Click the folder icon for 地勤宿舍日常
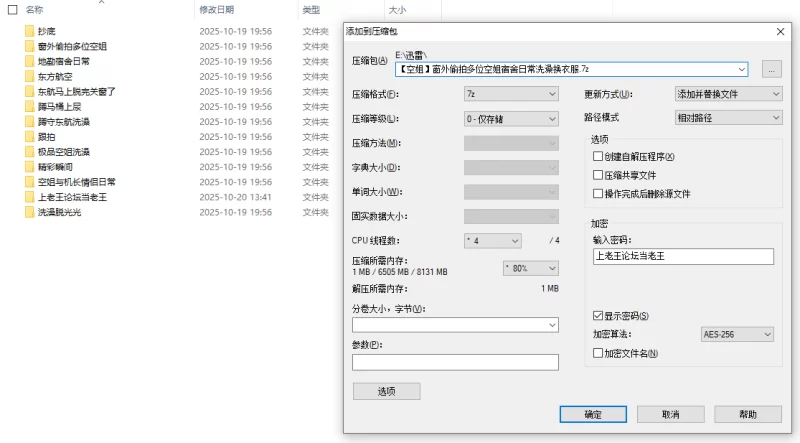 click(30, 61)
